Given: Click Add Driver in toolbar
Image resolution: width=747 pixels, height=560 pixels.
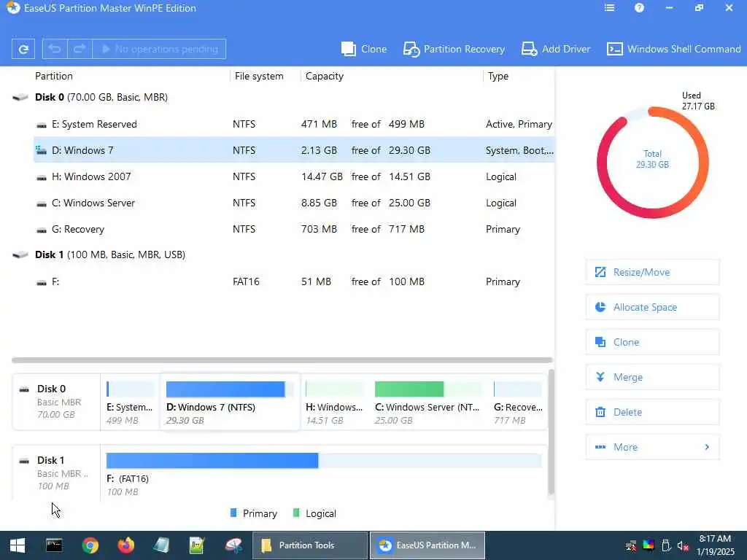Looking at the screenshot, I should pos(555,49).
